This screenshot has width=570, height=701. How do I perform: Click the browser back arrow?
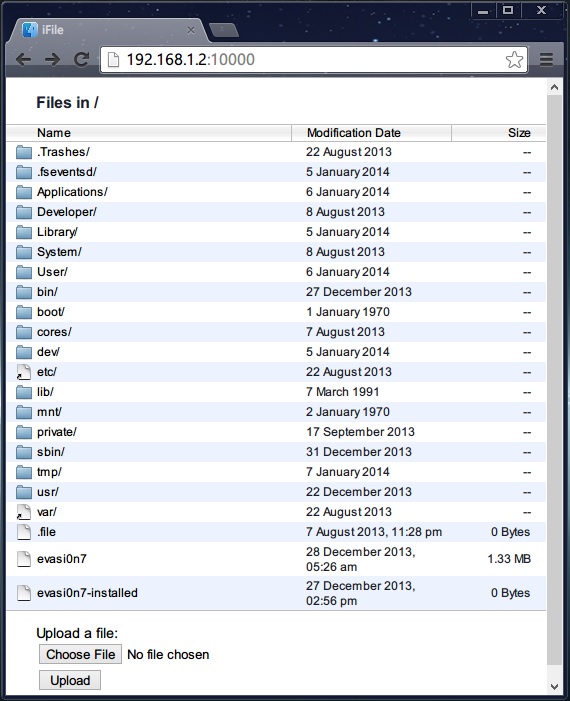click(x=23, y=59)
